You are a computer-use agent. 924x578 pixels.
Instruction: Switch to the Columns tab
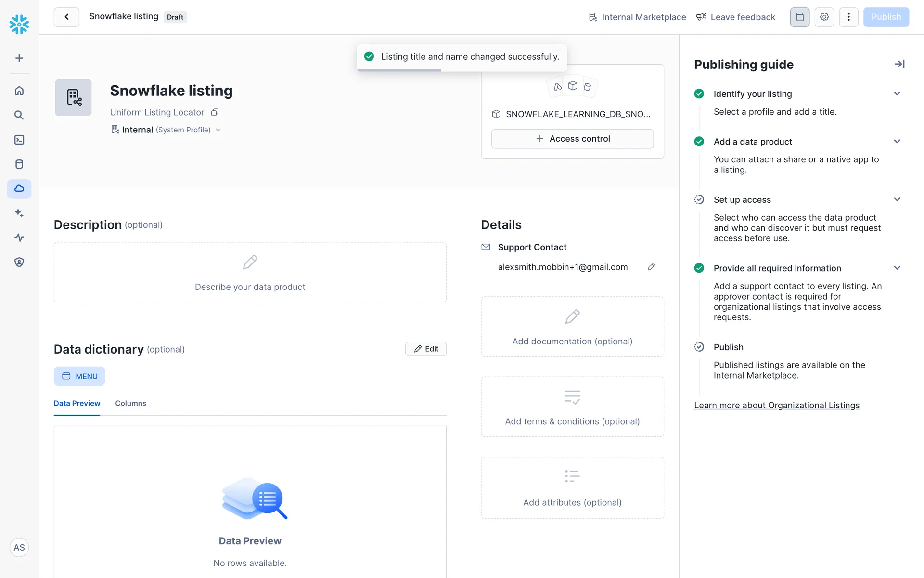tap(130, 403)
